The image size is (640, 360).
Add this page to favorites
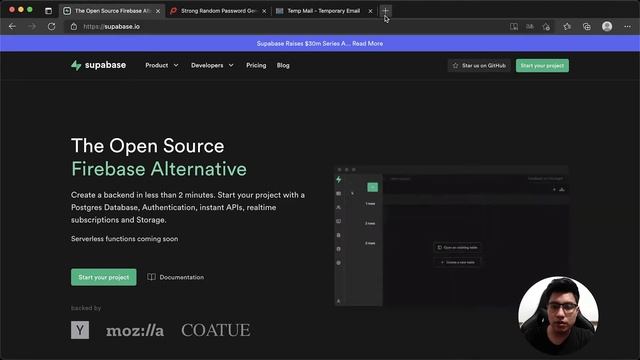[x=546, y=27]
